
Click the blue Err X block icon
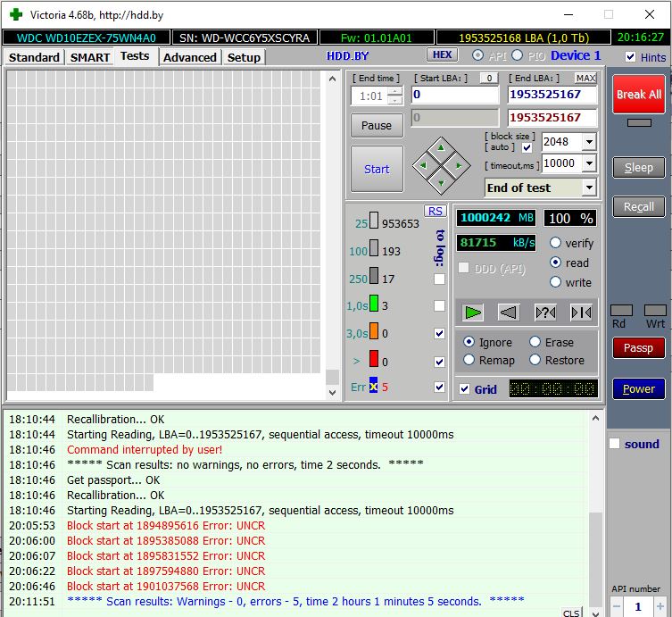(373, 386)
